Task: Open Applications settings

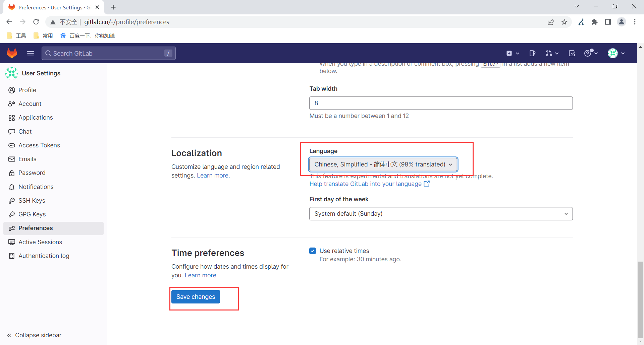Action: (x=54, y=118)
